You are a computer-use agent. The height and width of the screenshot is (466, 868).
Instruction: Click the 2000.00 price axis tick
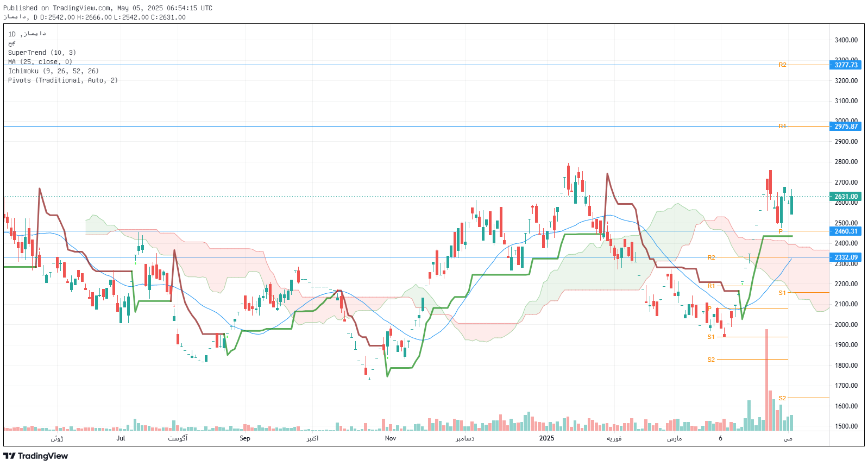click(x=846, y=325)
